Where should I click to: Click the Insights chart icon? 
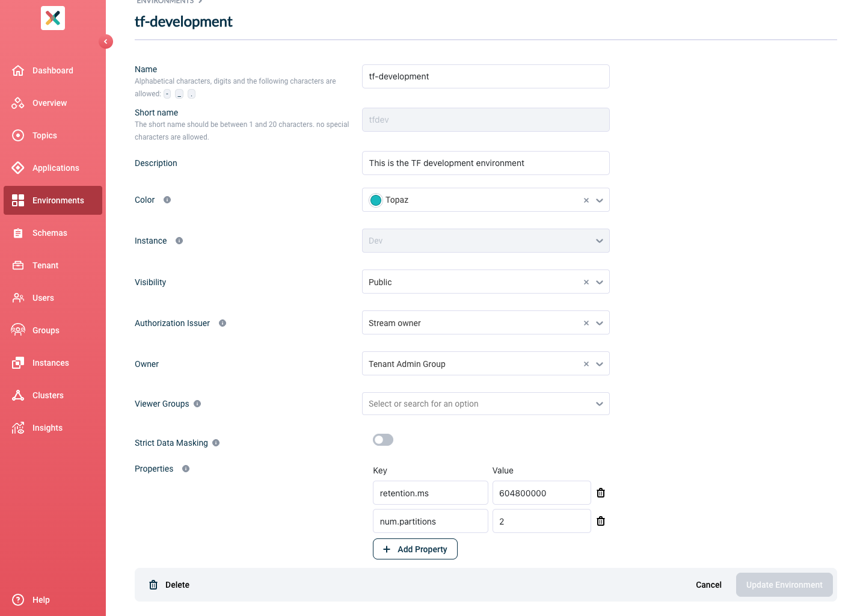[18, 428]
